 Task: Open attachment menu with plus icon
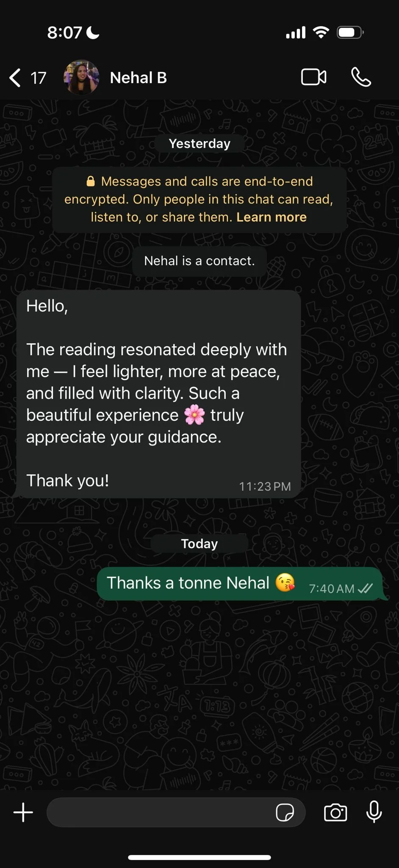[23, 812]
